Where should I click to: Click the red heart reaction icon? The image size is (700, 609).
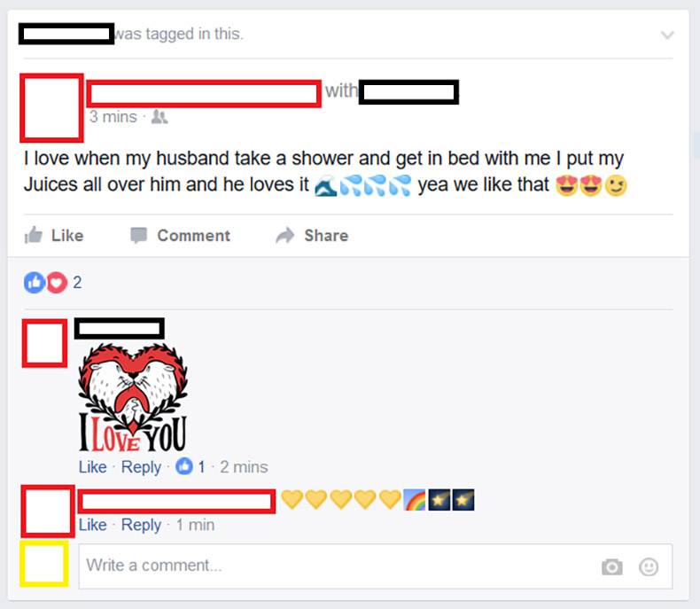pyautogui.click(x=57, y=282)
